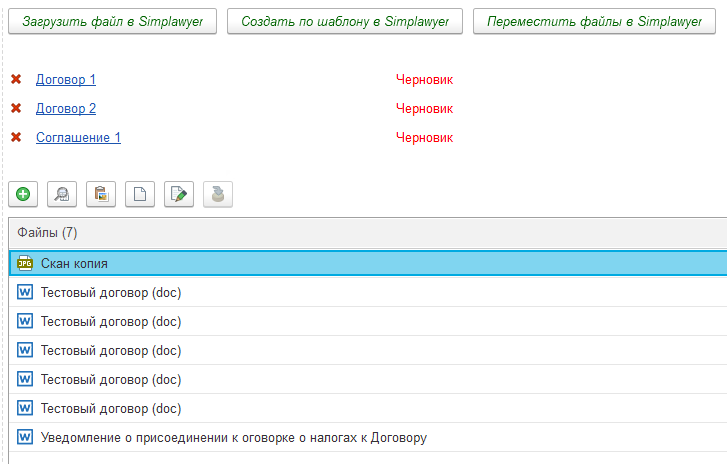Screen dimensions: 727x464
Task: Delete Договор 2 with the red X
Action: pyautogui.click(x=16, y=108)
